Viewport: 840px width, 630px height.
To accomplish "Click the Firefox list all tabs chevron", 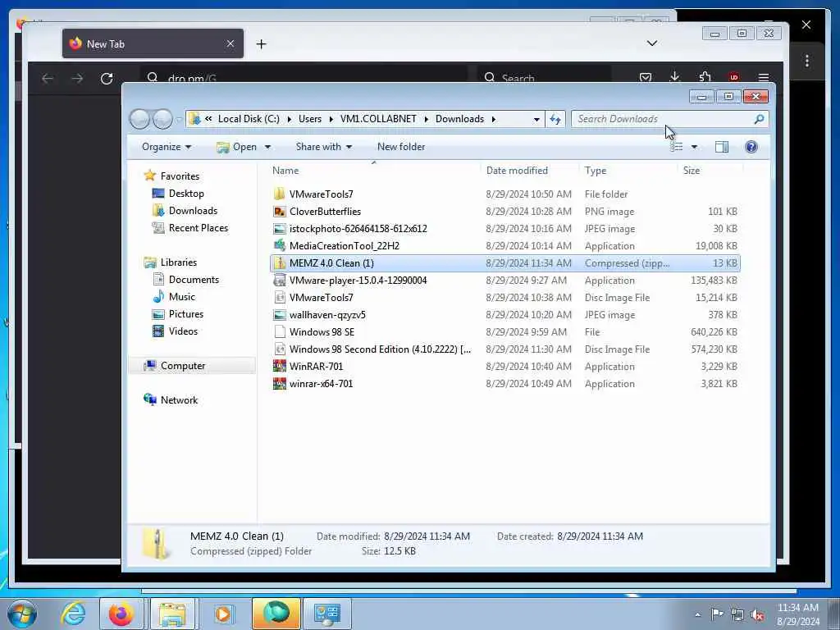I will click(652, 43).
